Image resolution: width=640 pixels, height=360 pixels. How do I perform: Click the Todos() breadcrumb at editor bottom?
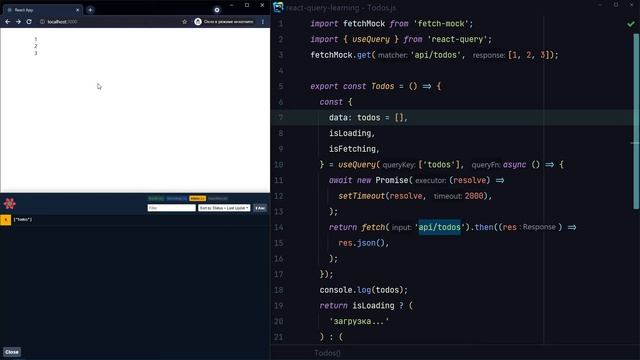(327, 353)
